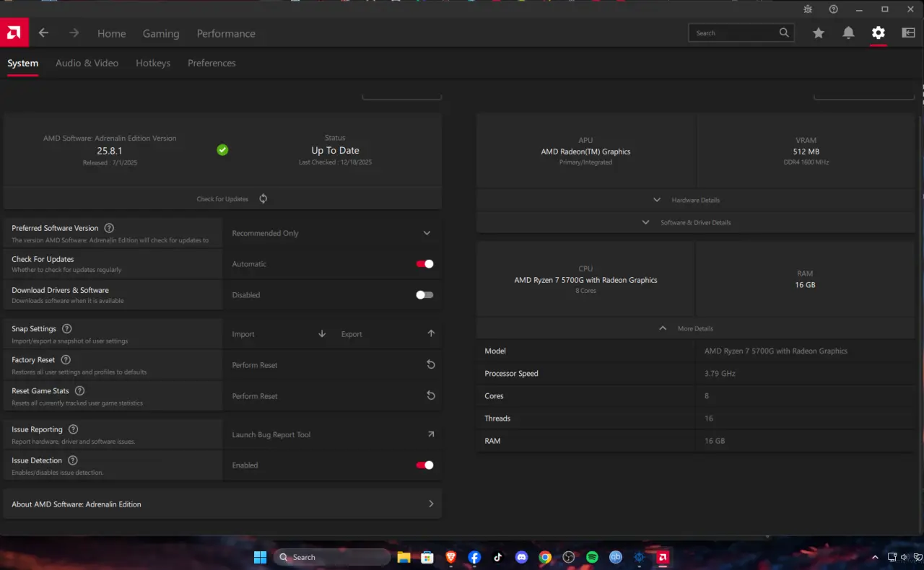The image size is (924, 570).
Task: Open the help question mark in title bar
Action: point(834,9)
